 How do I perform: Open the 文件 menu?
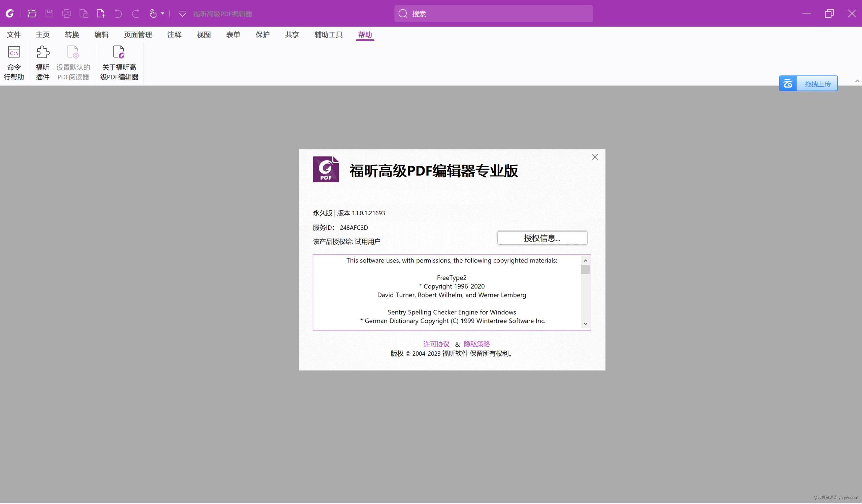pyautogui.click(x=14, y=35)
